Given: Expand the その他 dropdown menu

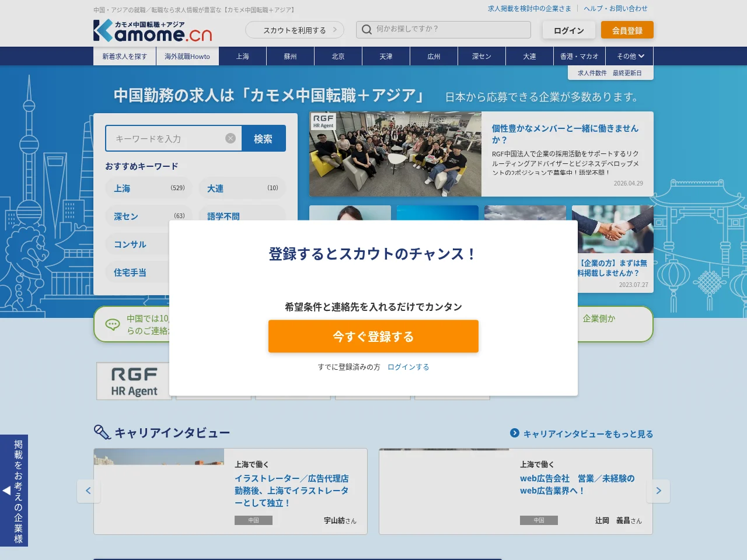Looking at the screenshot, I should (x=630, y=56).
